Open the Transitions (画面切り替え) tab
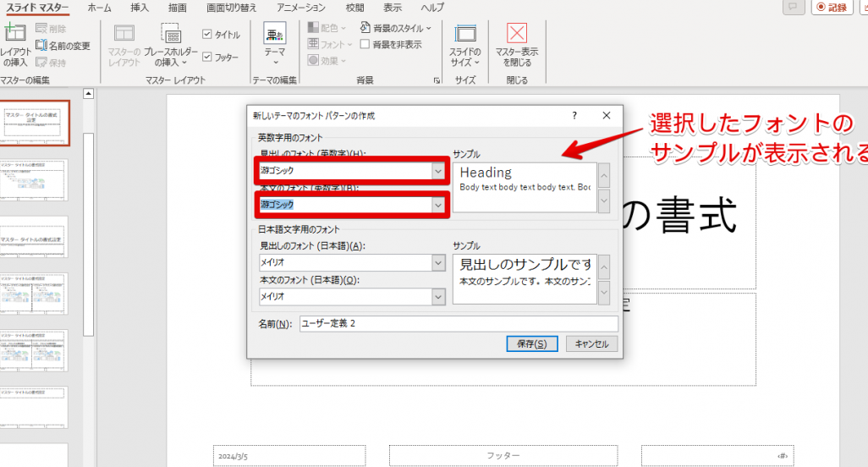This screenshot has width=868, height=467. (232, 8)
